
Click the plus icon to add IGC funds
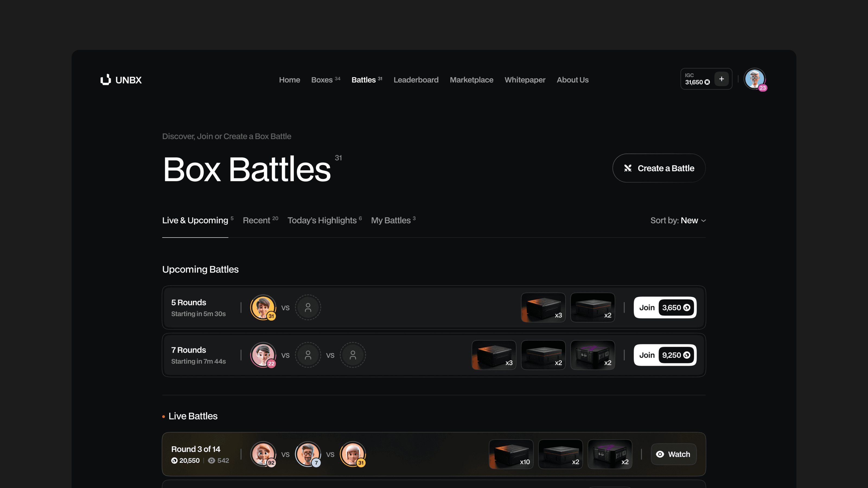pos(722,79)
